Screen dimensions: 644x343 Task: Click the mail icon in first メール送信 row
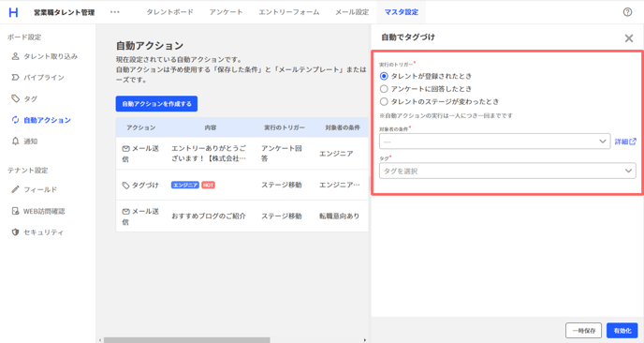pos(125,148)
